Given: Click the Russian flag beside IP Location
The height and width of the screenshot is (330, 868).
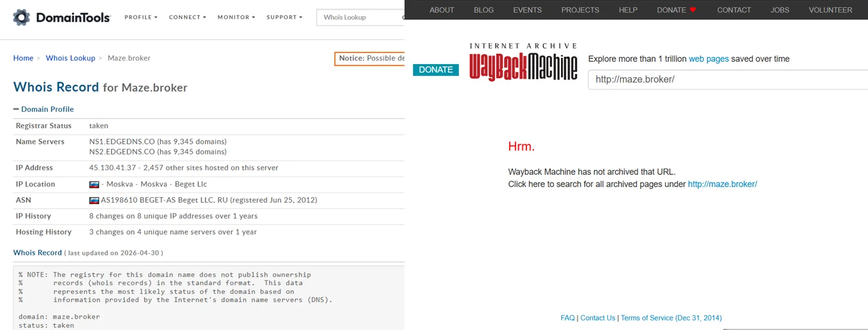Looking at the screenshot, I should (94, 184).
